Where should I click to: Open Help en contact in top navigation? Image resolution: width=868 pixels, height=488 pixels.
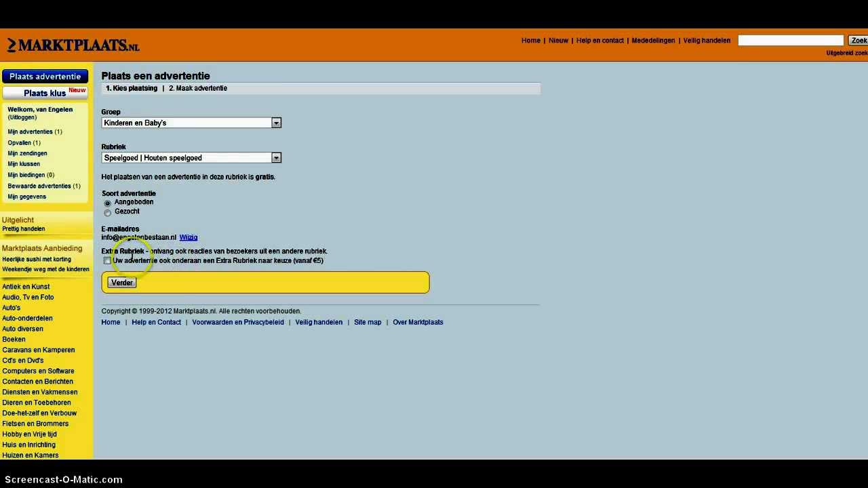(600, 41)
